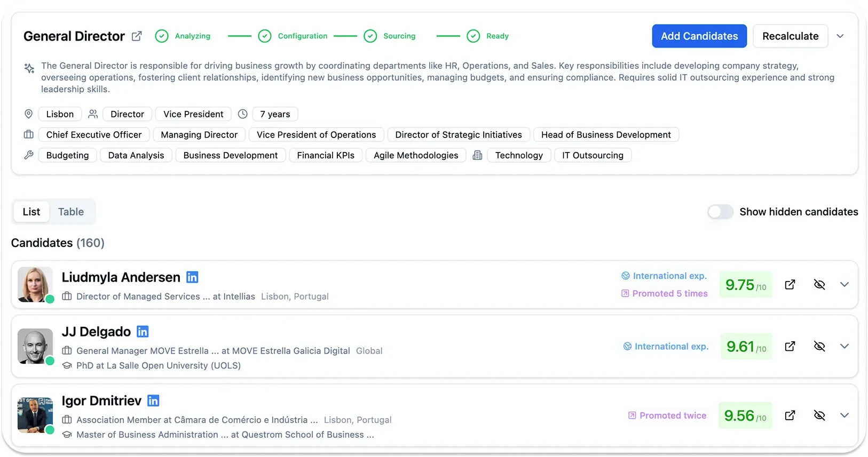Switch to the Table view tab
Viewport: 868px width, 457px height.
(71, 212)
